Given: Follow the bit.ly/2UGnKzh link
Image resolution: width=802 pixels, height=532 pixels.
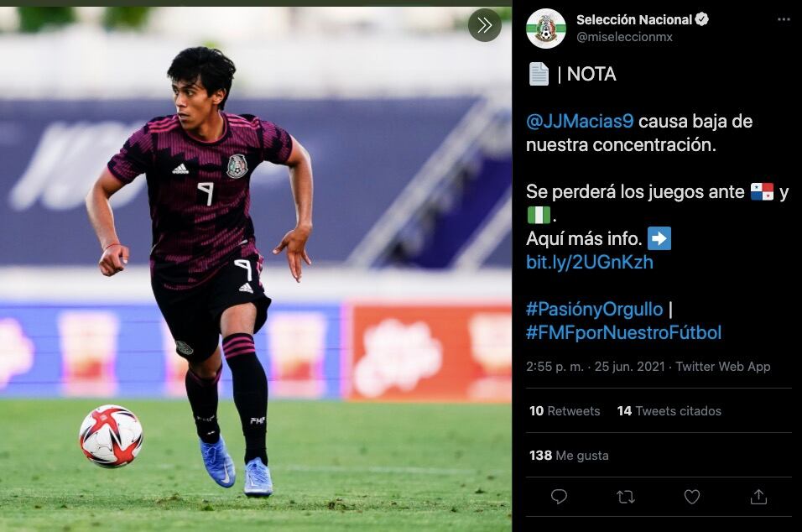Looking at the screenshot, I should pyautogui.click(x=589, y=262).
